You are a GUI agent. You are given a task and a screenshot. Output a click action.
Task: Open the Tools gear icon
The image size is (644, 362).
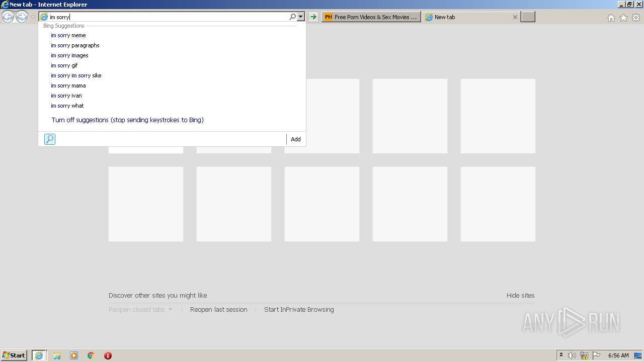pyautogui.click(x=636, y=18)
